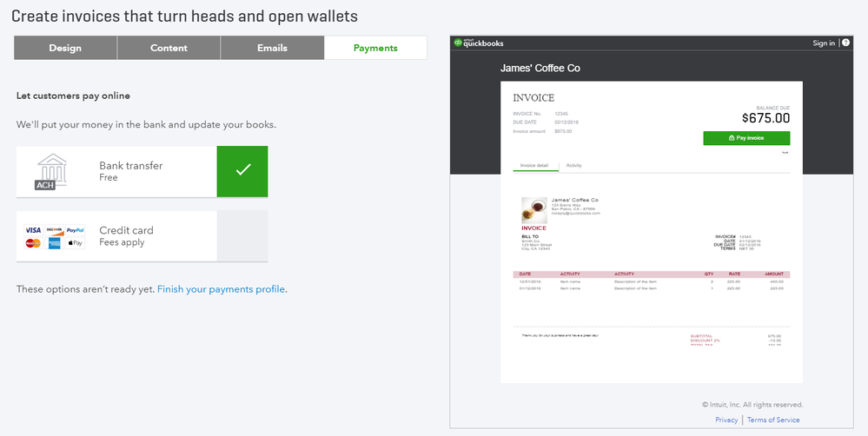Click the American Express logo
868x436 pixels.
tap(54, 243)
